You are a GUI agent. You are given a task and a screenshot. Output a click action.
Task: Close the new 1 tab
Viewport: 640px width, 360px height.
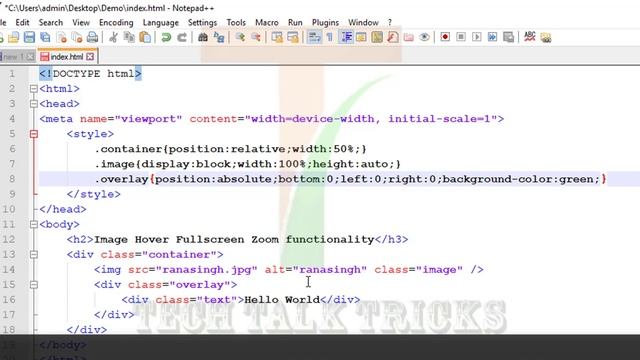[x=31, y=57]
